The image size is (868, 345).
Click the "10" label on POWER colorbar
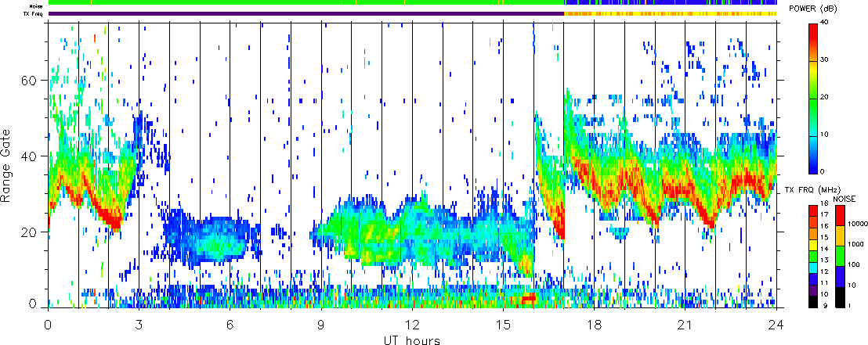(825, 135)
